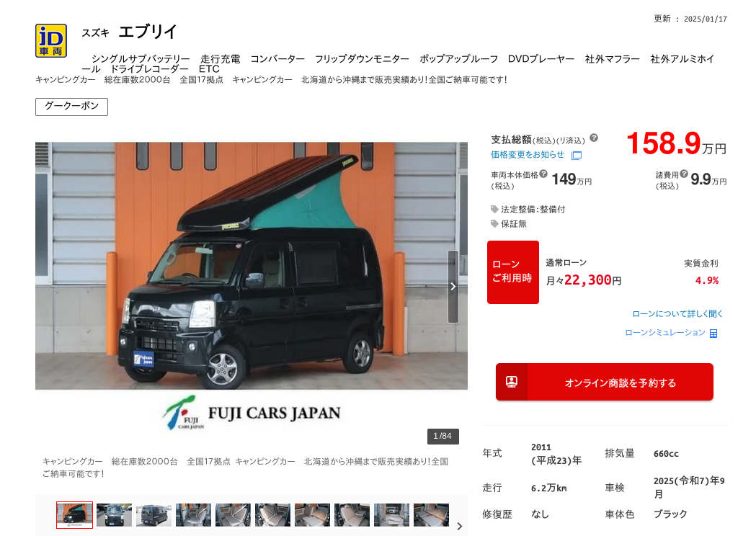Click the loan simulation calculator icon
756x536 pixels.
point(713,333)
